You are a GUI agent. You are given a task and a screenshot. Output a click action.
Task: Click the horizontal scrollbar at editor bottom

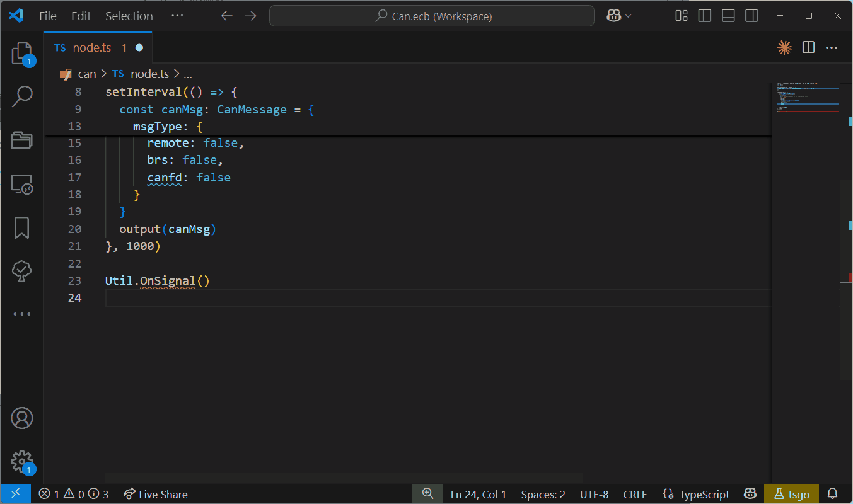(x=344, y=478)
